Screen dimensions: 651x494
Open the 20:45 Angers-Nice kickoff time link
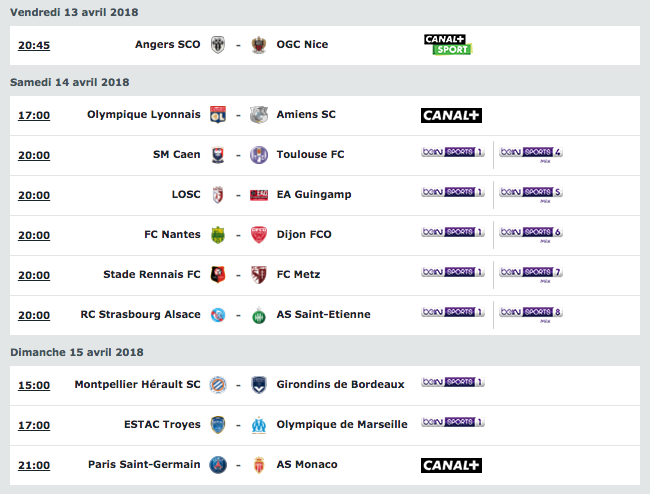[x=34, y=45]
